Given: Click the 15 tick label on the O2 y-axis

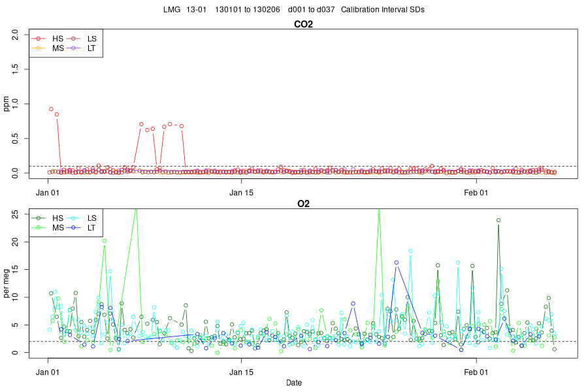Looking at the screenshot, I should pos(15,269).
